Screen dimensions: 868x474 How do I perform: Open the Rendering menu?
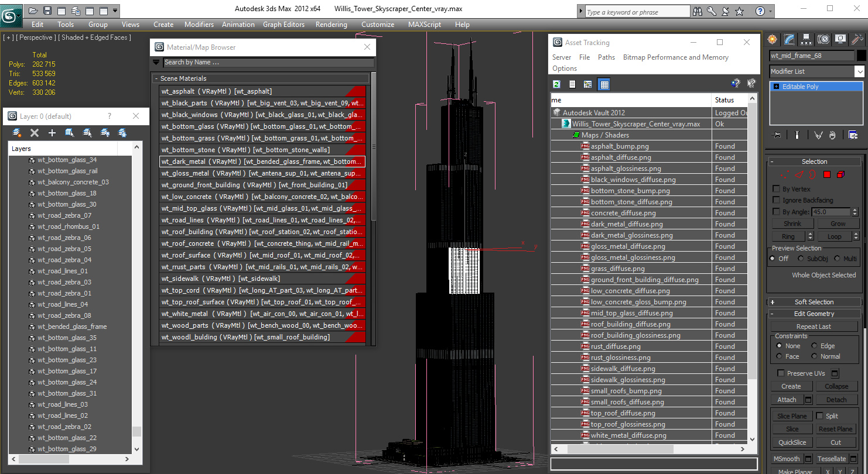click(x=331, y=25)
